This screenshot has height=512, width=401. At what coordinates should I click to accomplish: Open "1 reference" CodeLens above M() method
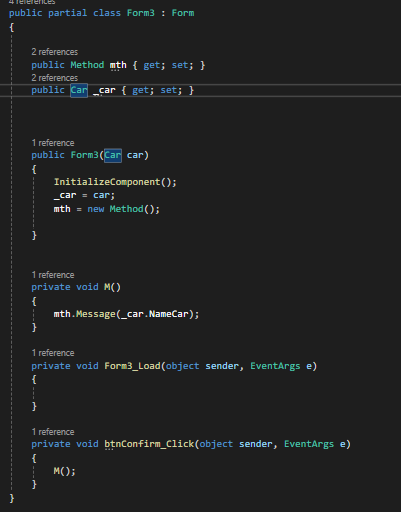point(53,275)
